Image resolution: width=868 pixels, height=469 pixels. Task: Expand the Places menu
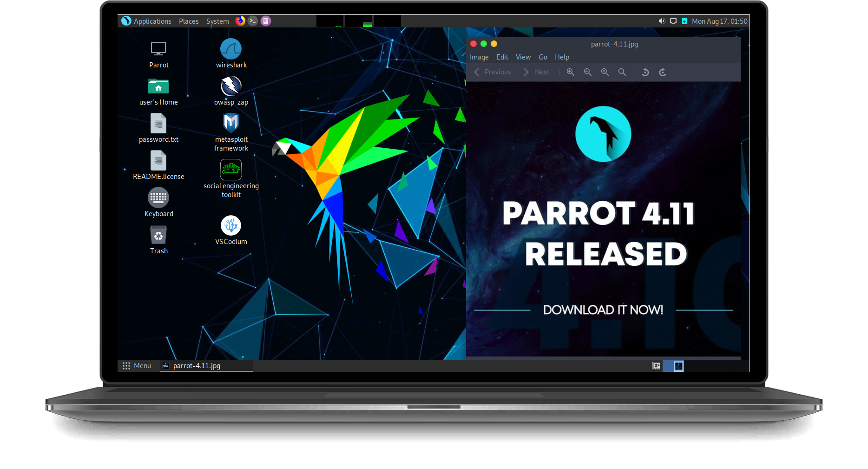[x=189, y=21]
